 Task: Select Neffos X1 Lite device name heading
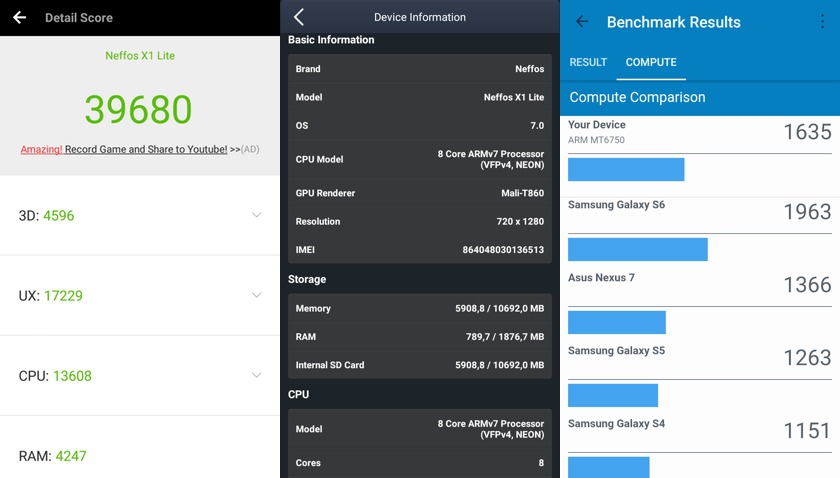pos(140,56)
